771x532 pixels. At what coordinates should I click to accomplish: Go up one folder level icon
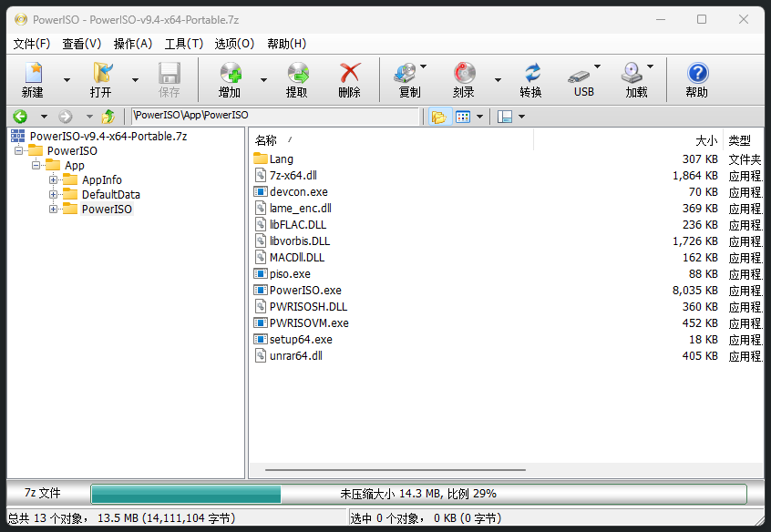pyautogui.click(x=108, y=117)
